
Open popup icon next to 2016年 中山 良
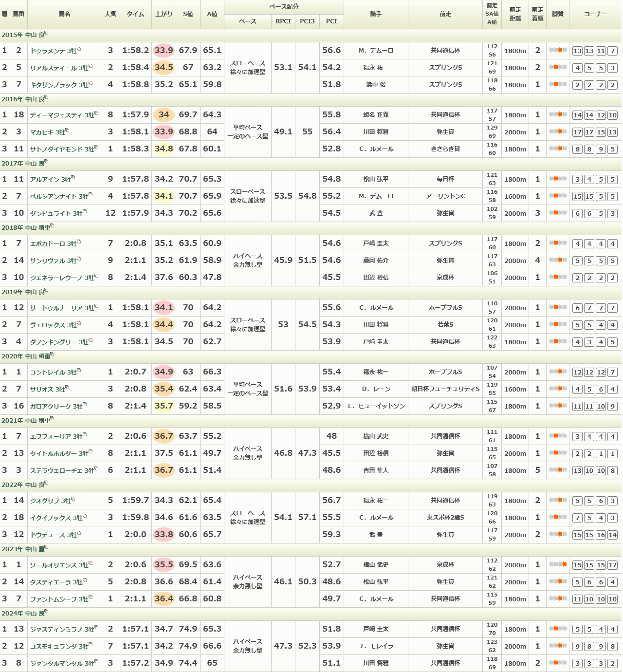(x=46, y=98)
